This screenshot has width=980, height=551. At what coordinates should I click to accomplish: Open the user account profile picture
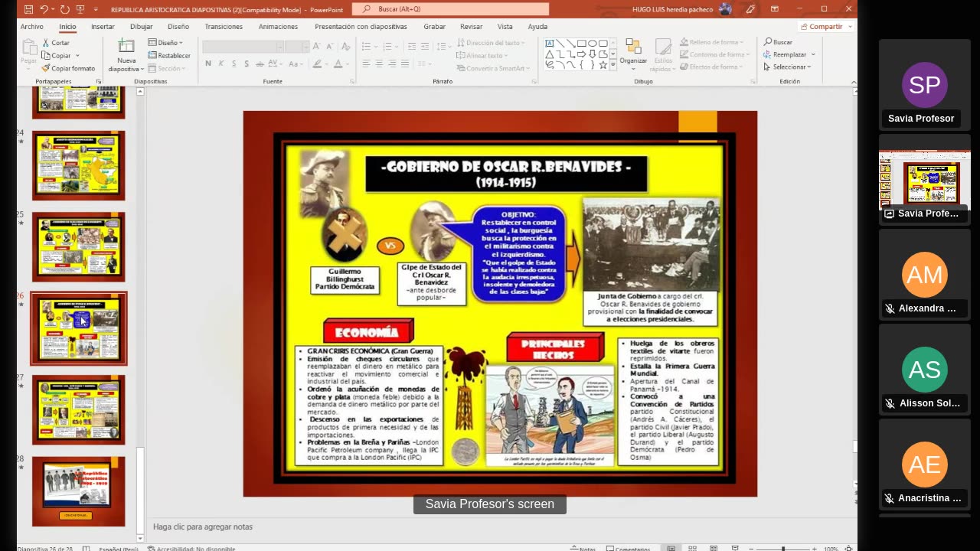tap(725, 9)
